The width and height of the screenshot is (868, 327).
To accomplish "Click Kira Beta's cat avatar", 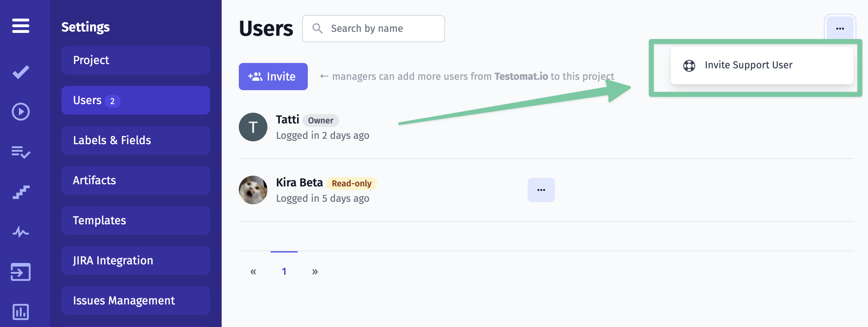I will (x=253, y=190).
